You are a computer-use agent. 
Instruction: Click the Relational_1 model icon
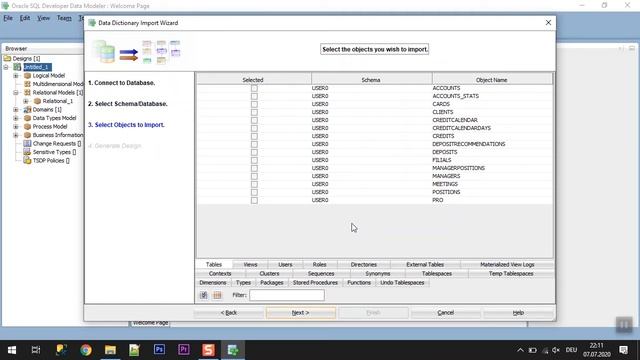point(37,101)
